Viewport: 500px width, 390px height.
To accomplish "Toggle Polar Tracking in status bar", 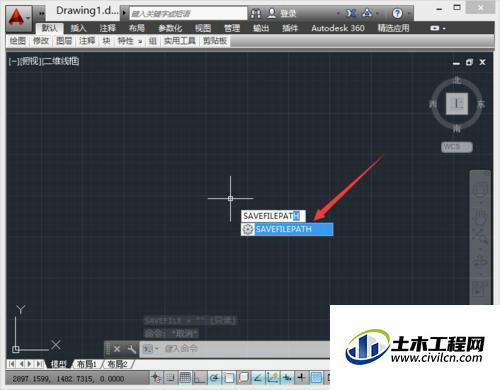I will point(214,378).
